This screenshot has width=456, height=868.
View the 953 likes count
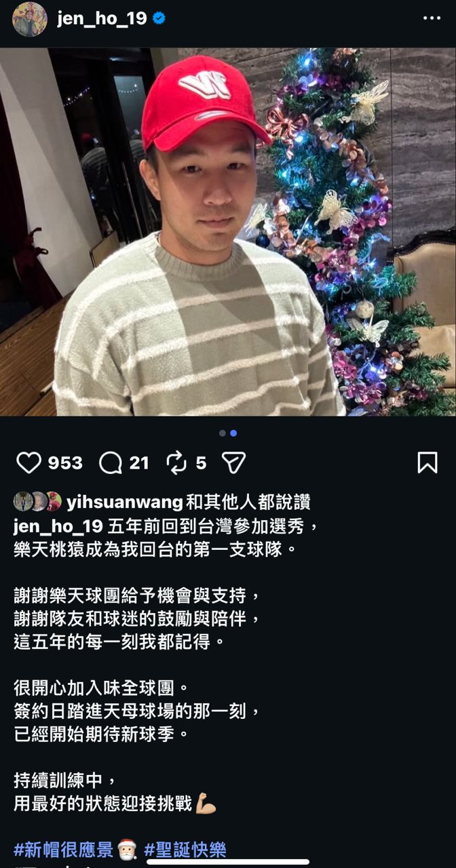pos(65,463)
